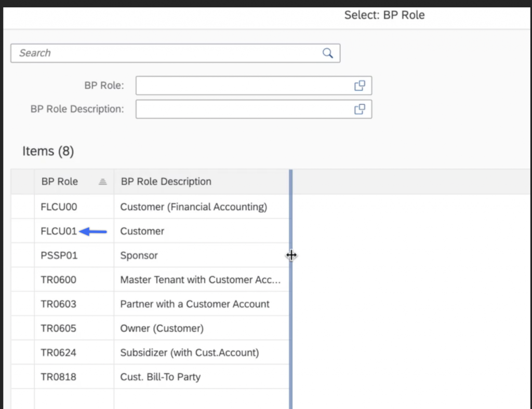Click the sort icon in BP Role header
The image size is (532, 409).
(x=103, y=182)
